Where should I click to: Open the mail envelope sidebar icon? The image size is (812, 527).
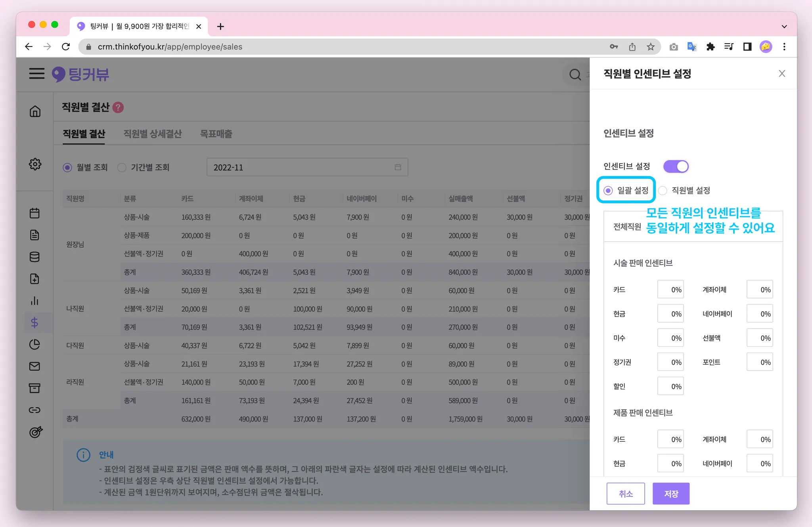34,366
